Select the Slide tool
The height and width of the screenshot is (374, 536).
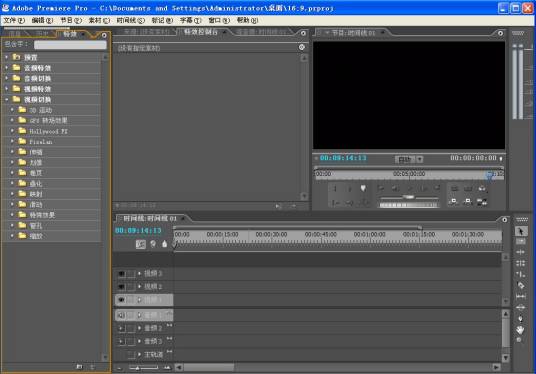point(521,307)
